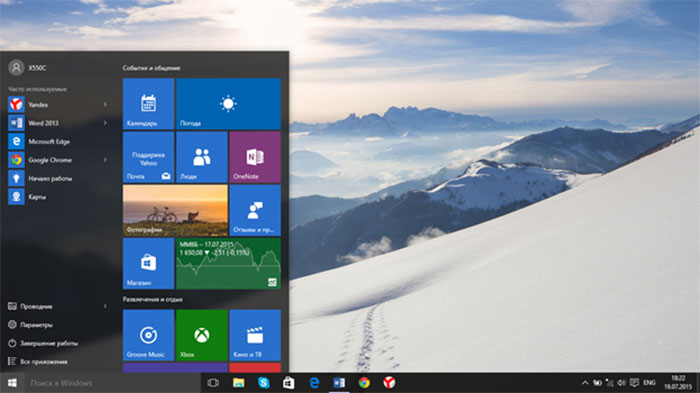Open the People tile (Люди)
Image resolution: width=700 pixels, height=393 pixels.
pyautogui.click(x=202, y=157)
